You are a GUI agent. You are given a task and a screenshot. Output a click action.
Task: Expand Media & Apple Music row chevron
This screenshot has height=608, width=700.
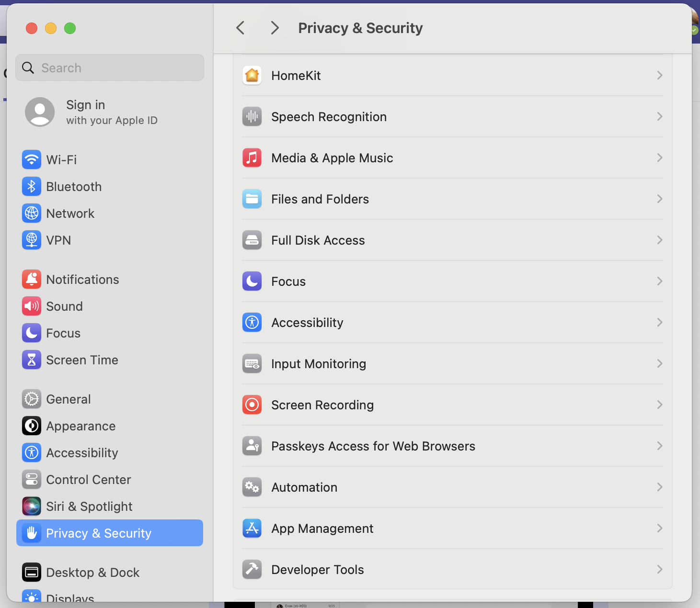660,158
